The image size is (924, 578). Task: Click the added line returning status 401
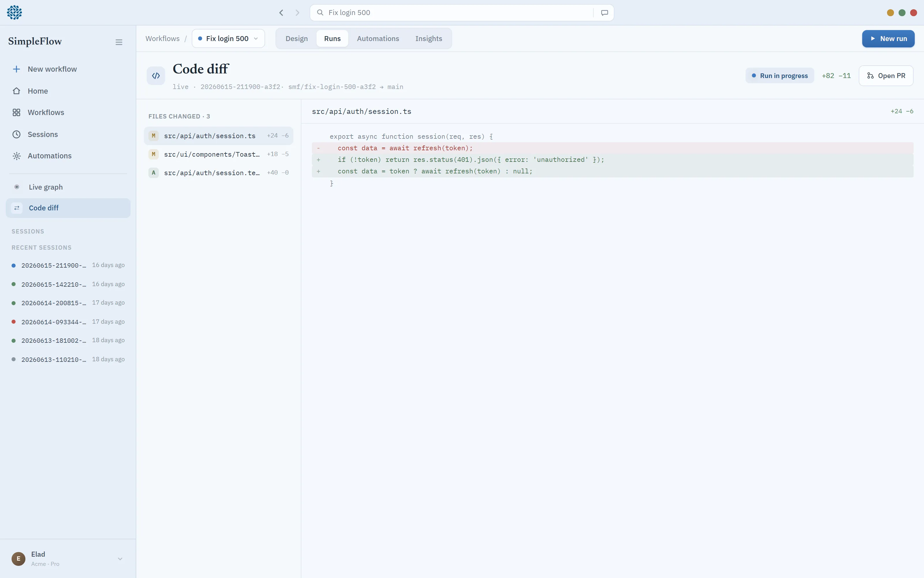tap(612, 160)
